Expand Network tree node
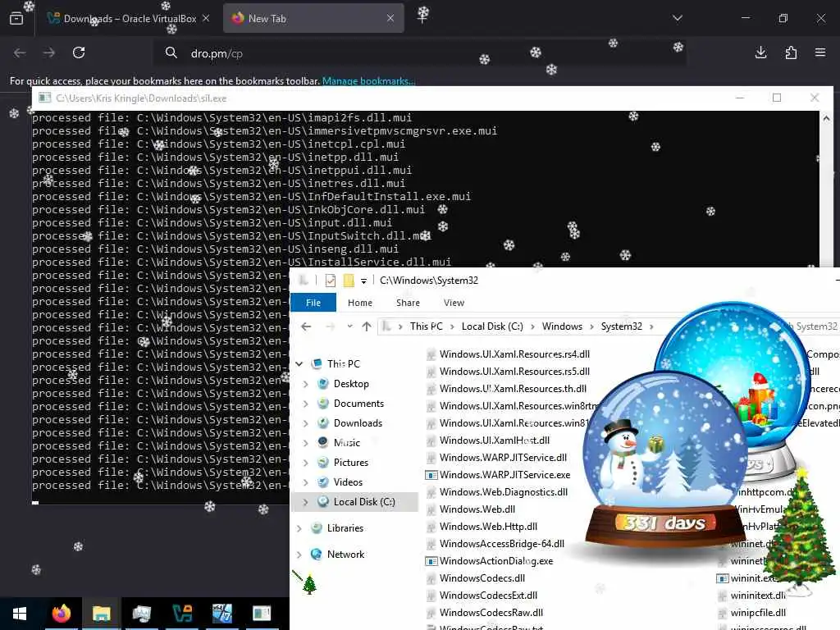840x630 pixels. pyautogui.click(x=299, y=555)
